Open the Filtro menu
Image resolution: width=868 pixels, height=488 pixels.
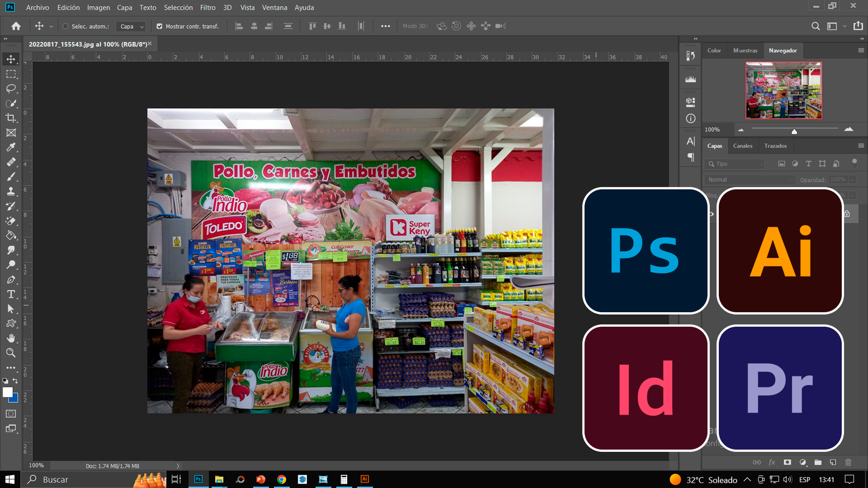click(208, 7)
